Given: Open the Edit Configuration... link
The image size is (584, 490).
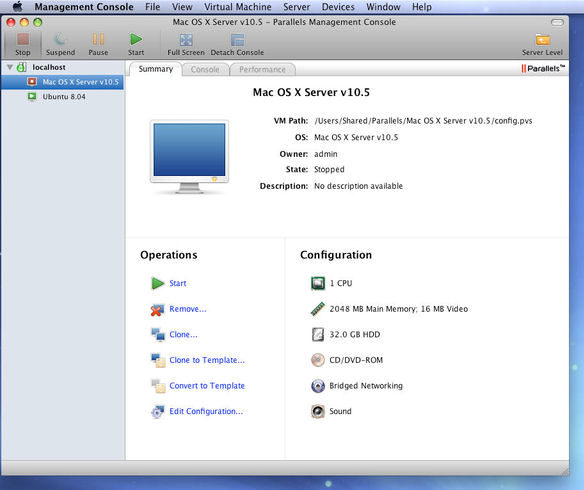Looking at the screenshot, I should [x=206, y=411].
